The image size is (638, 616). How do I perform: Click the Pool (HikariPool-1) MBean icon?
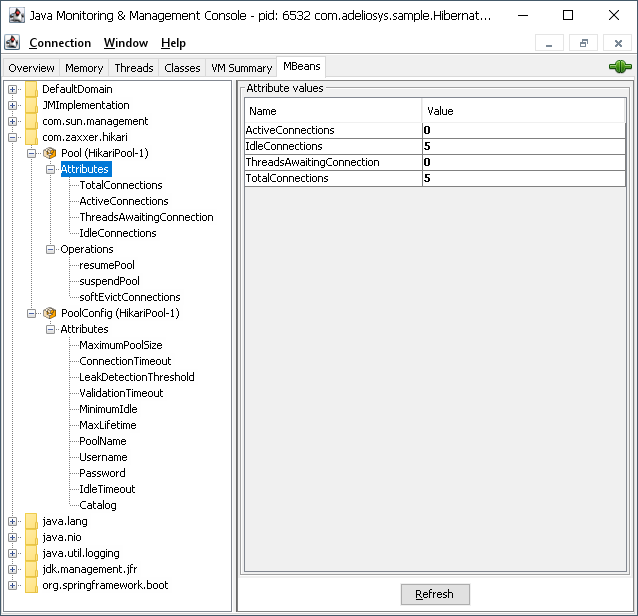(x=49, y=153)
